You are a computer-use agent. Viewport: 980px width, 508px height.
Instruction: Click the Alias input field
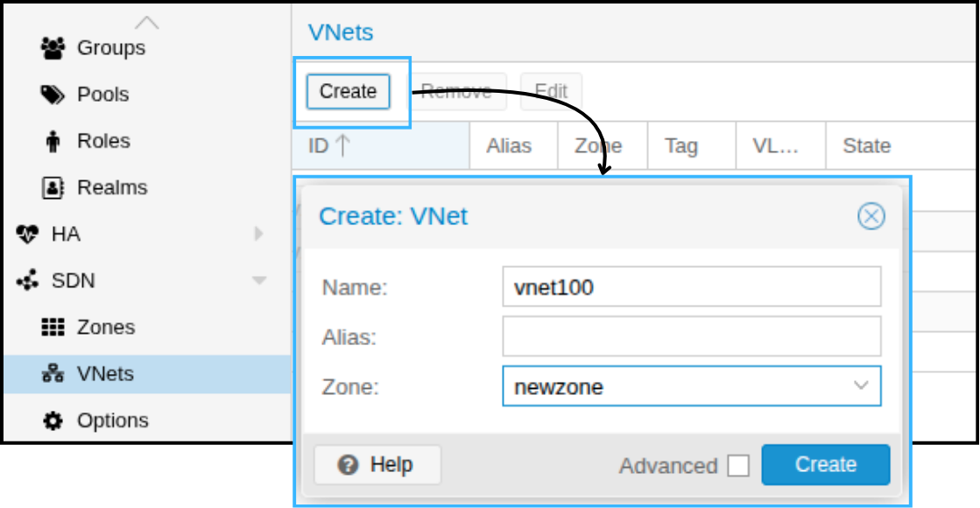[x=691, y=336]
